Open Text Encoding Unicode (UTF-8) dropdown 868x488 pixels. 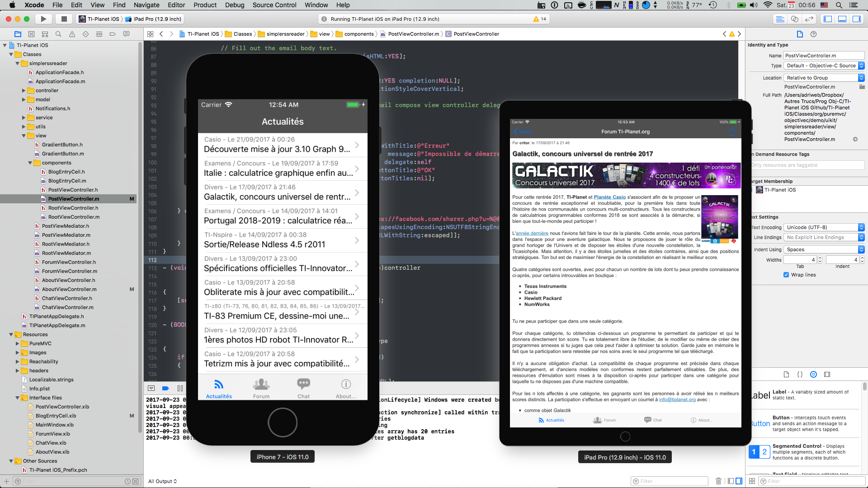(x=824, y=227)
